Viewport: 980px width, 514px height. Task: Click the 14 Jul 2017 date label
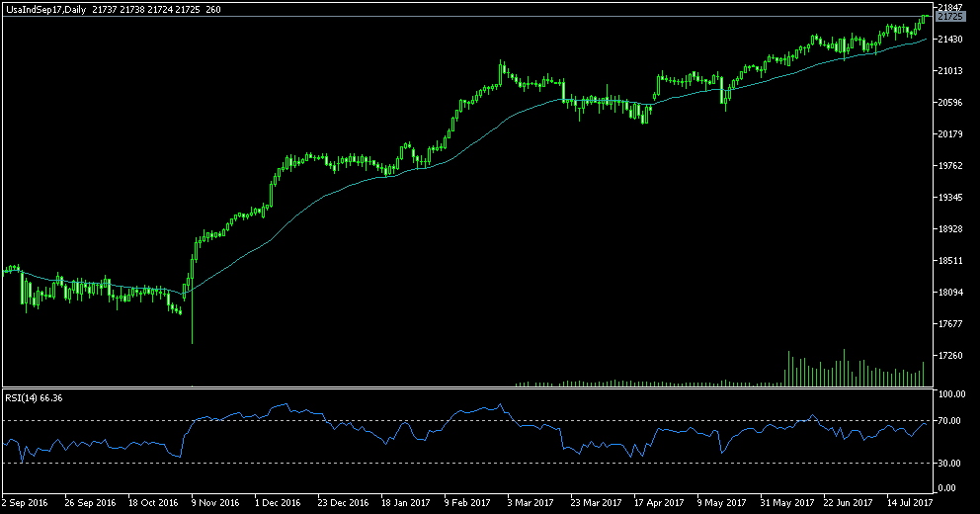910,503
